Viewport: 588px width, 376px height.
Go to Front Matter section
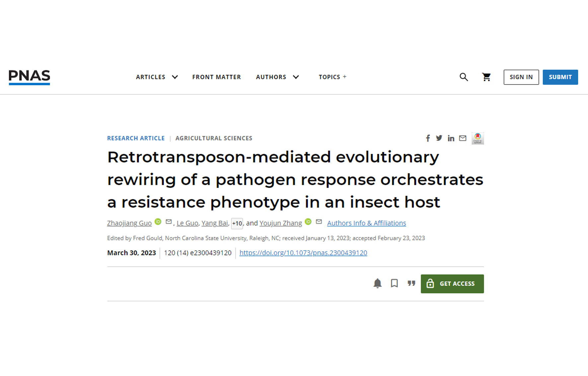click(x=216, y=77)
